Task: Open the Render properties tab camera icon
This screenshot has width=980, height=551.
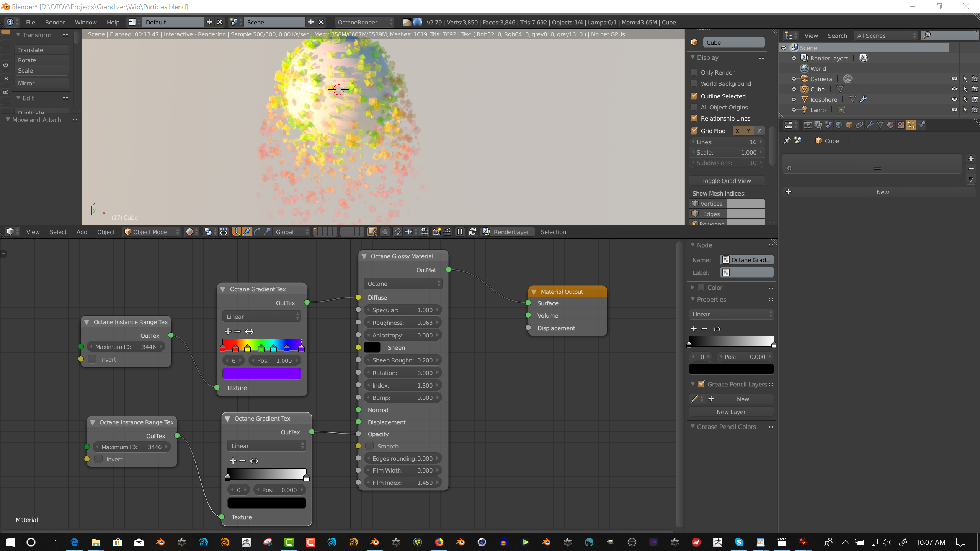Action: click(x=808, y=125)
